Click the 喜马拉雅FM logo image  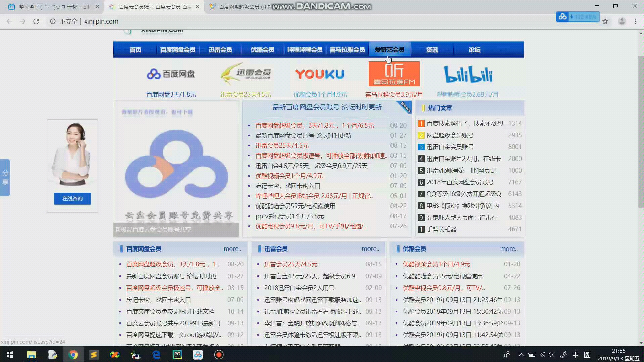pos(394,74)
